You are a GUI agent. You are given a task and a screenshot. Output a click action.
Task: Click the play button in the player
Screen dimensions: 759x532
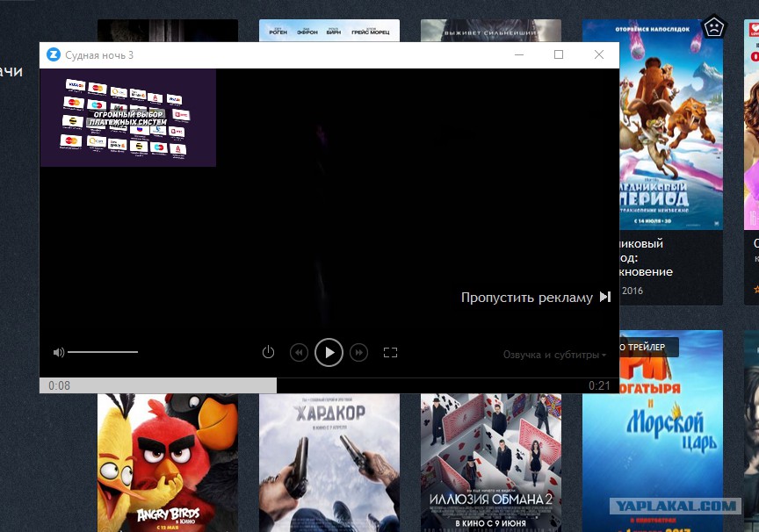[x=329, y=352]
